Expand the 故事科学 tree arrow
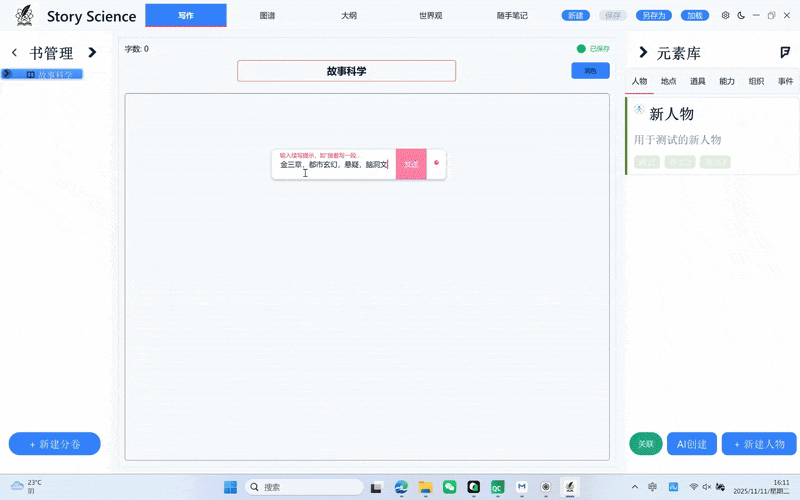The image size is (800, 500). pos(7,74)
